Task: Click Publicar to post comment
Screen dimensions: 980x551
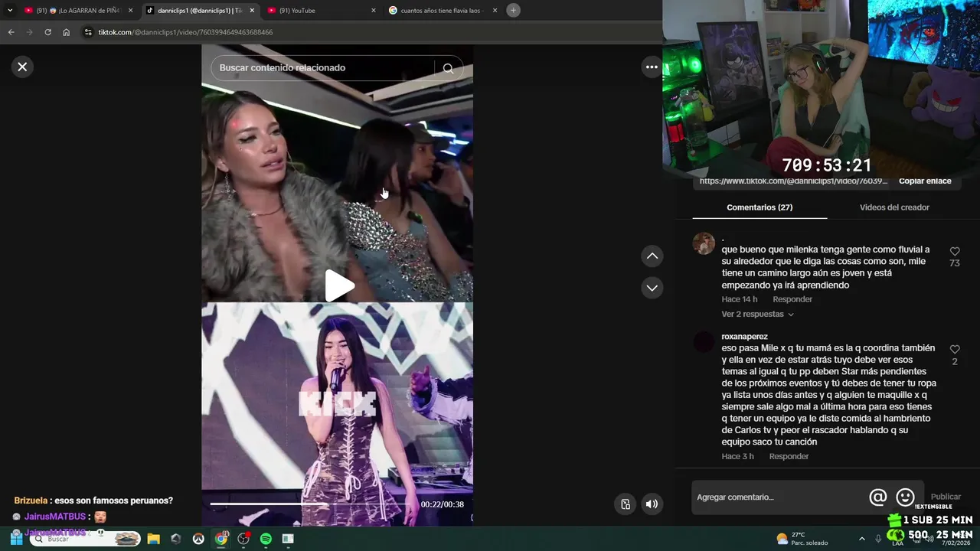Action: point(946,497)
